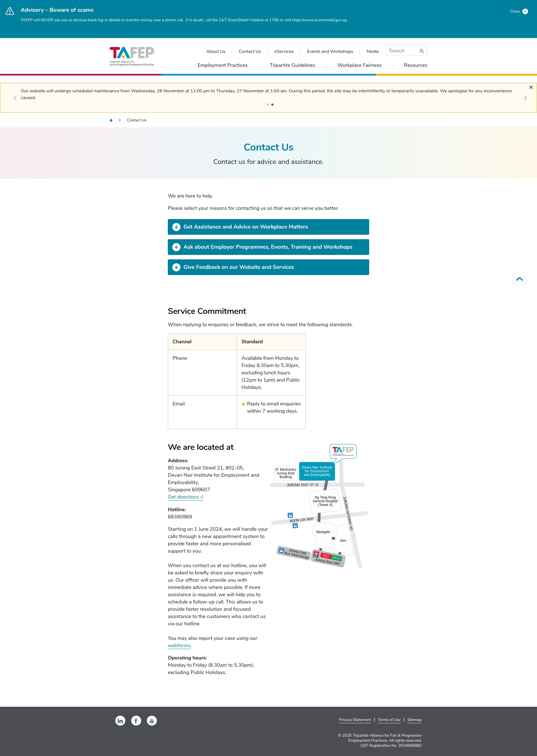Image resolution: width=537 pixels, height=756 pixels.
Task: Open Contact Us in top navigation
Action: coord(250,51)
